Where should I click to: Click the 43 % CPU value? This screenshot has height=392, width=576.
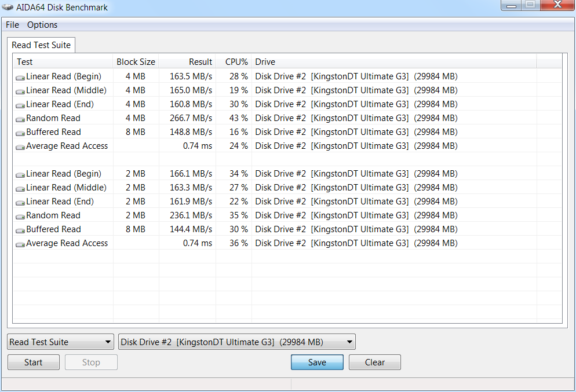[239, 118]
